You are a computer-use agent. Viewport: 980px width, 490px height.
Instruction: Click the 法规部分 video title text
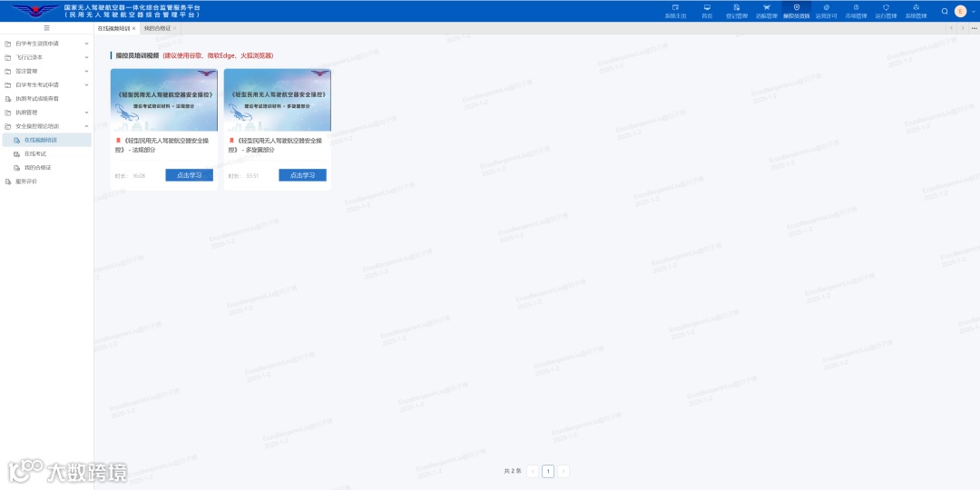tap(163, 145)
